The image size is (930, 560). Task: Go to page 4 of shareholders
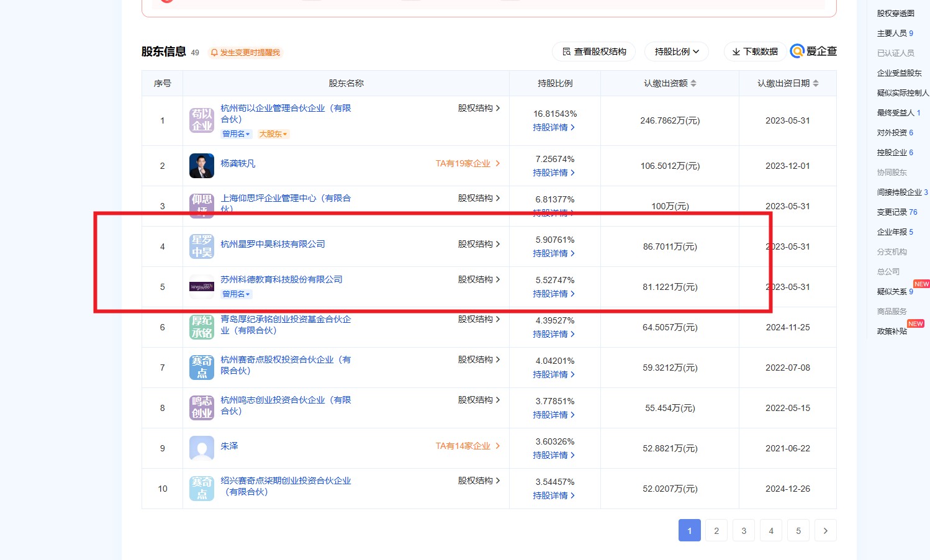(771, 530)
